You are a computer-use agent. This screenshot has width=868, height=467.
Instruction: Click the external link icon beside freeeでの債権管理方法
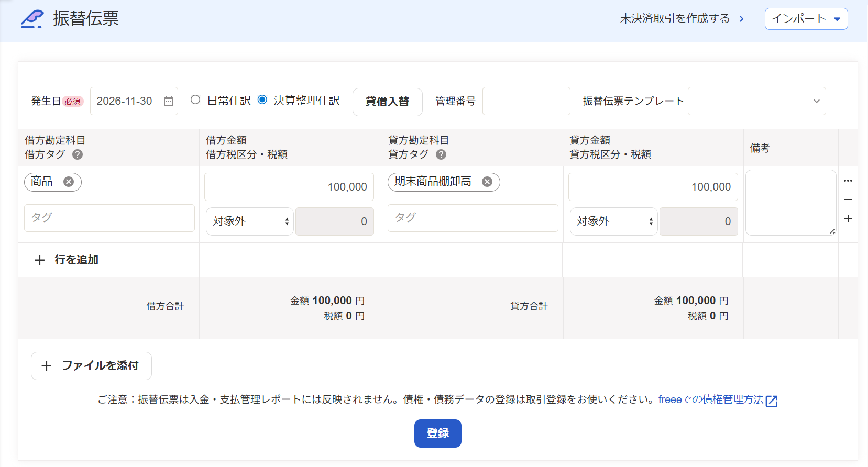(772, 401)
